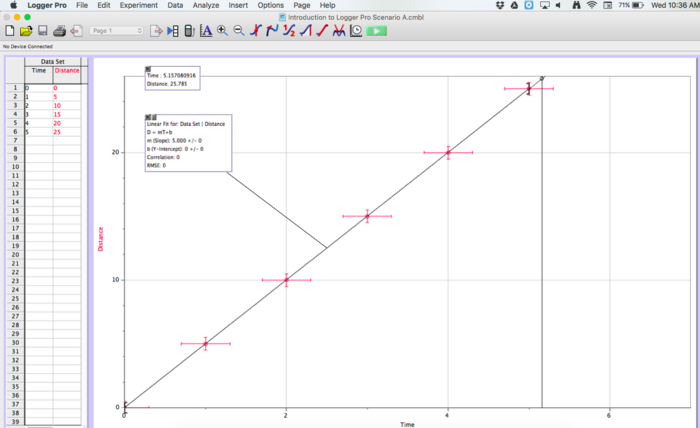Image resolution: width=700 pixels, height=428 pixels.
Task: Click the Print icon in the toolbar
Action: point(60,31)
